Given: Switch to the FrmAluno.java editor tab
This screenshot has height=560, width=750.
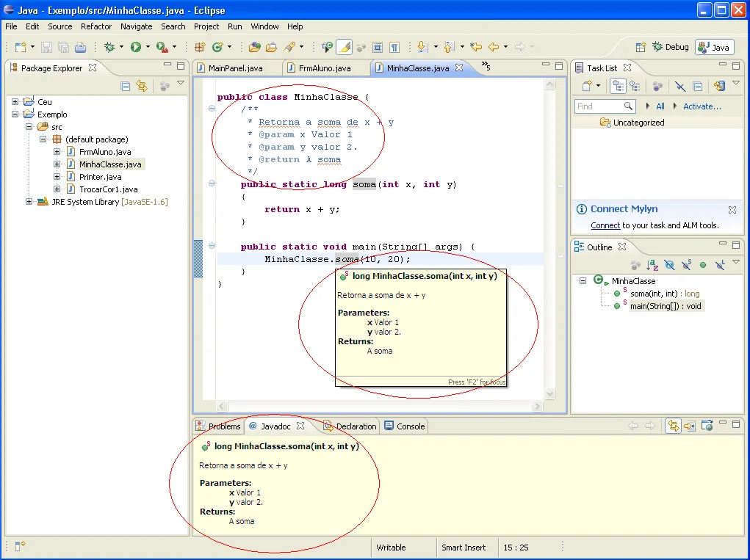Looking at the screenshot, I should point(325,68).
